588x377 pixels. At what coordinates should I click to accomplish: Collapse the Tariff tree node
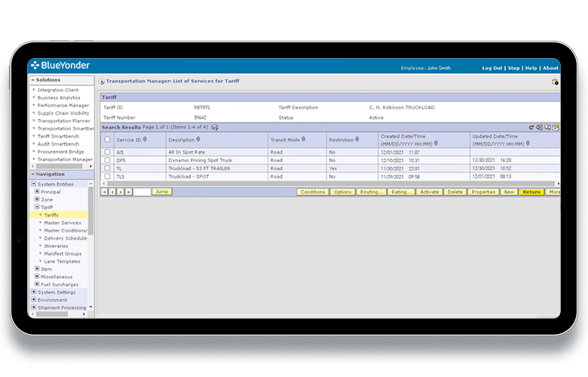pyautogui.click(x=37, y=207)
